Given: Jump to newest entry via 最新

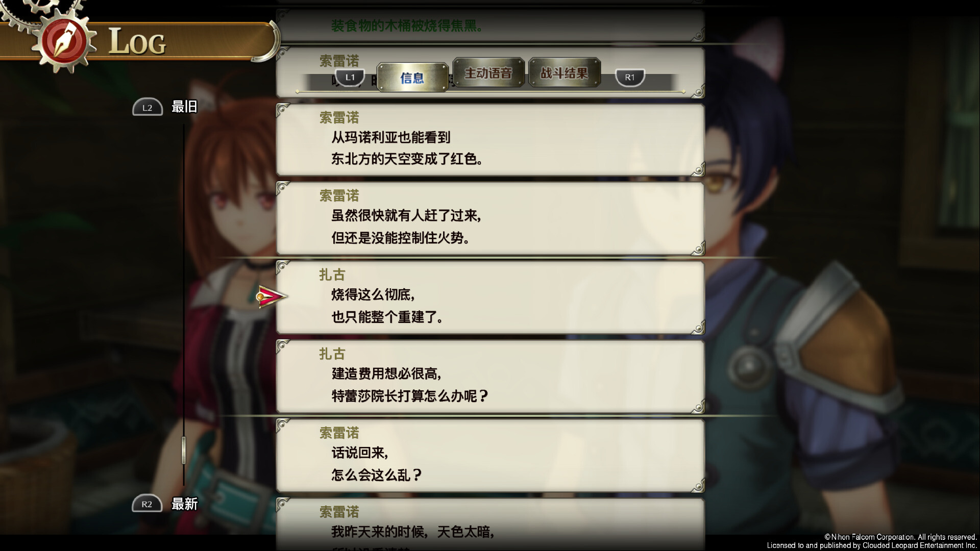Looking at the screenshot, I should [184, 504].
